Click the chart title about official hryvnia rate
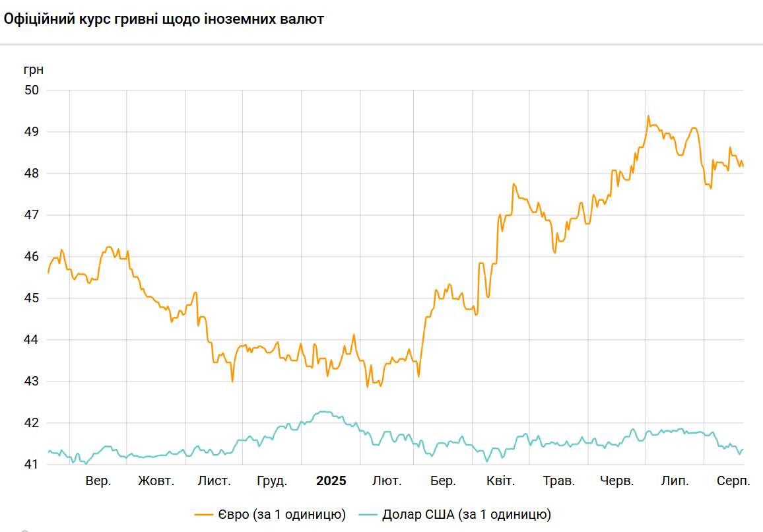 pos(164,20)
